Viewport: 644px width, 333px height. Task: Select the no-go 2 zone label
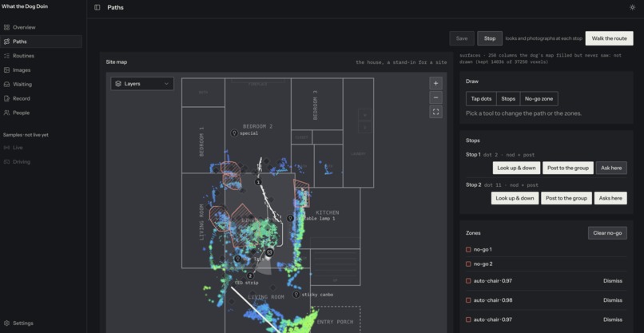[483, 264]
